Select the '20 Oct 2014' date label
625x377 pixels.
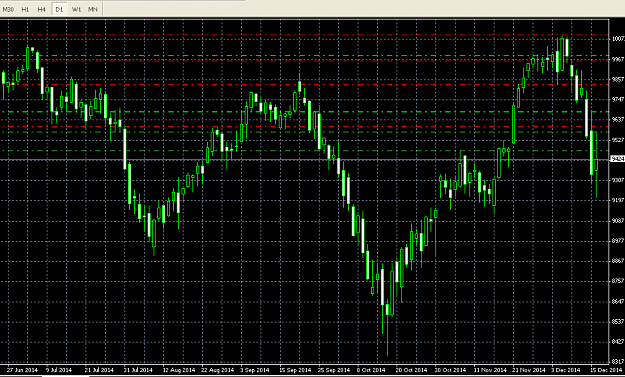(411, 370)
